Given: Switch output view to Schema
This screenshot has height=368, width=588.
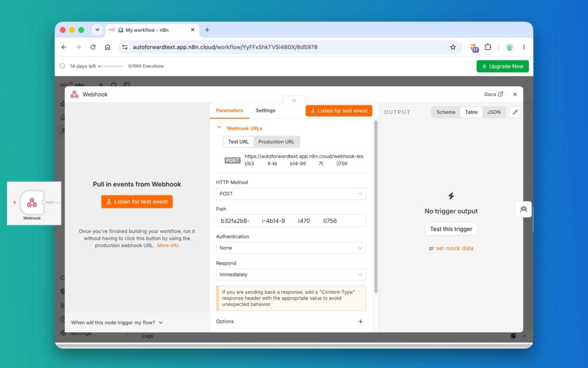Looking at the screenshot, I should tap(446, 112).
